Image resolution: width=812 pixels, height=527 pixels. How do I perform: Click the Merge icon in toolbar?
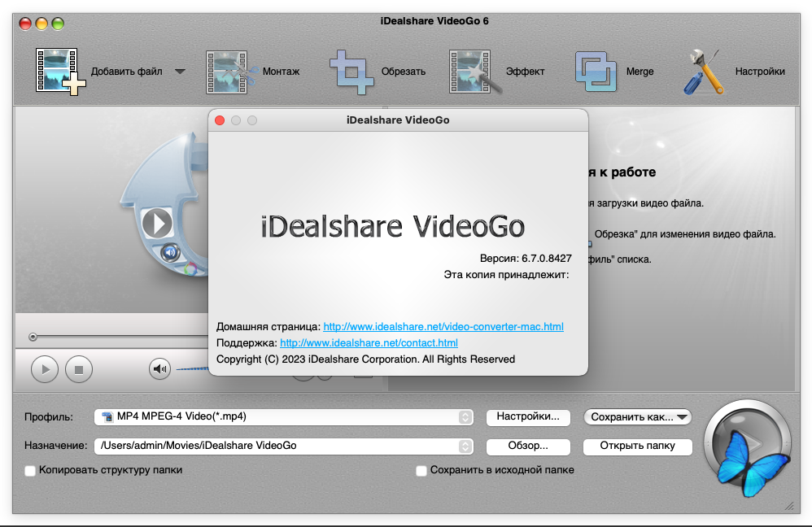coord(596,72)
